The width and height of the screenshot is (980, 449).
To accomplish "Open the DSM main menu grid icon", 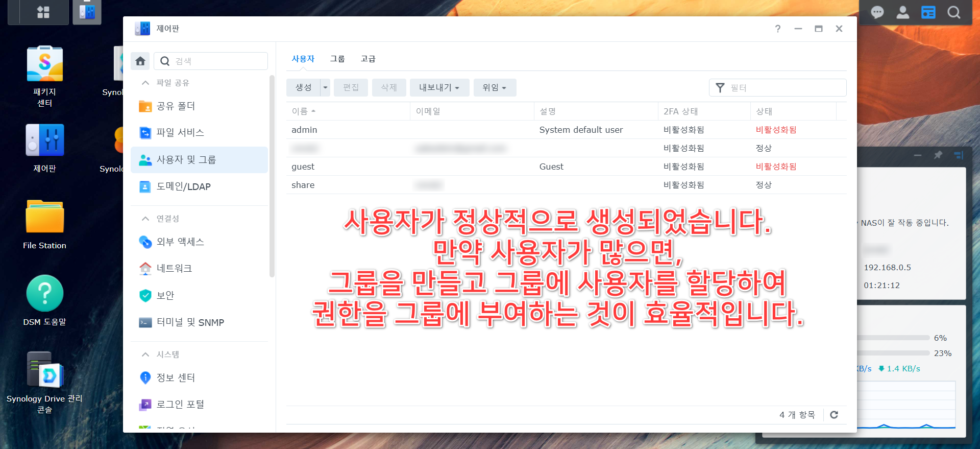I will click(x=43, y=12).
